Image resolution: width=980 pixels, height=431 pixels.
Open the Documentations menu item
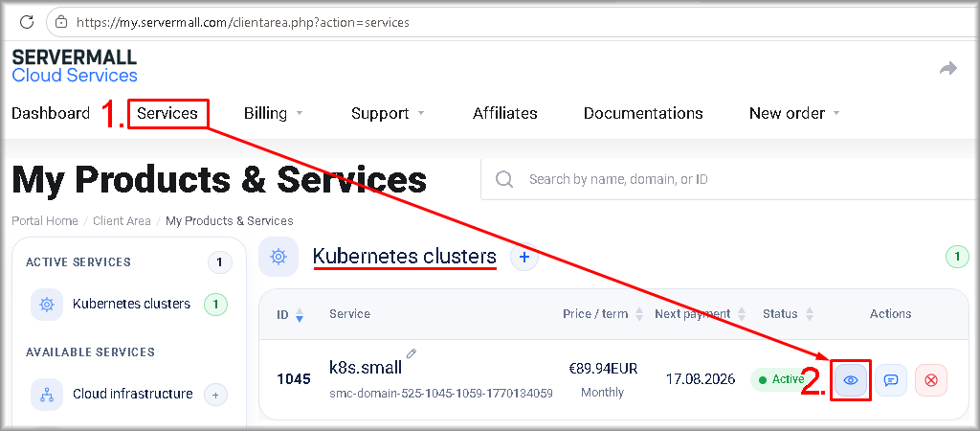[x=643, y=113]
